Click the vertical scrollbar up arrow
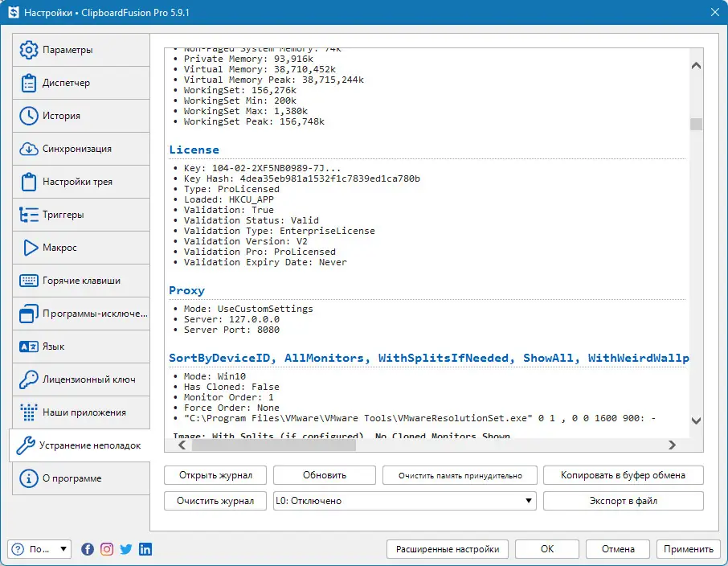 (x=696, y=65)
